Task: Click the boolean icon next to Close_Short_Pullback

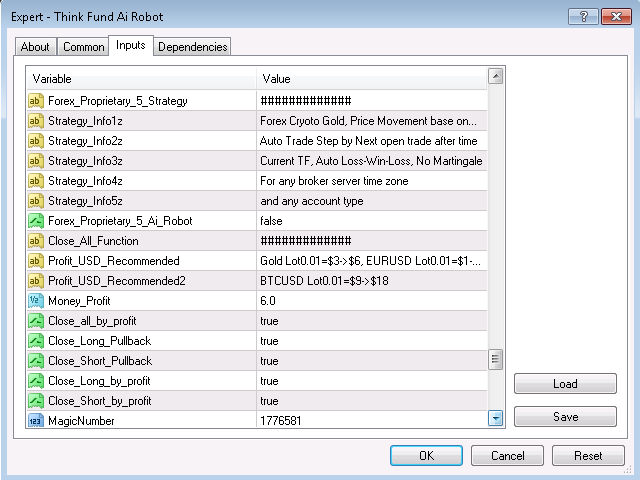Action: pyautogui.click(x=36, y=361)
